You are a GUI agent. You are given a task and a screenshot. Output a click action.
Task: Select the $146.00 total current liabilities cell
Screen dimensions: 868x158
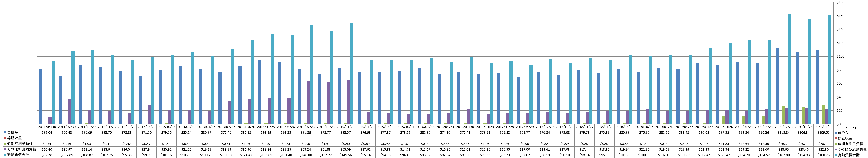306,155
